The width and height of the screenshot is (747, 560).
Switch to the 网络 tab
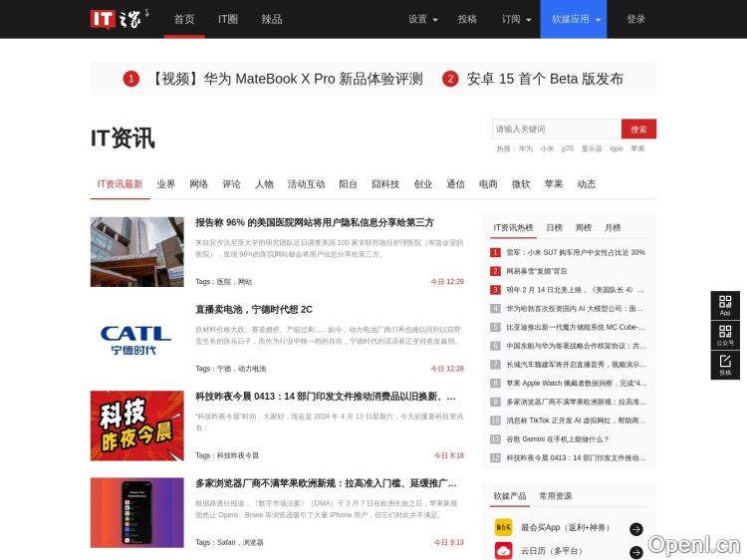198,184
